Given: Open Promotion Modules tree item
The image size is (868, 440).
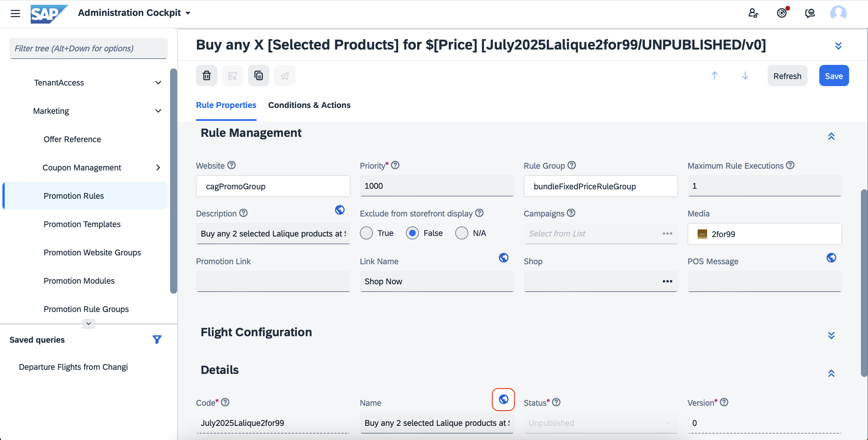Looking at the screenshot, I should click(79, 280).
